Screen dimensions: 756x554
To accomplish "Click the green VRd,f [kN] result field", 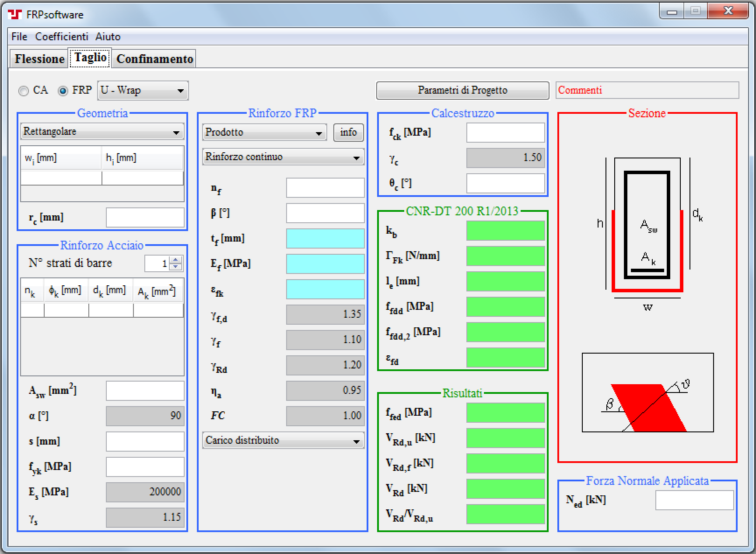I will pyautogui.click(x=506, y=463).
